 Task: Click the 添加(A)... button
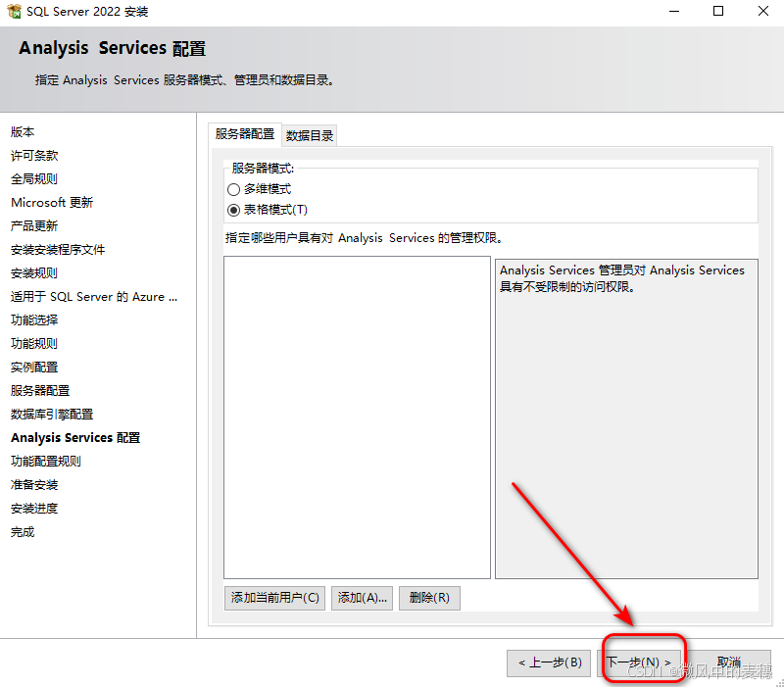coord(362,598)
